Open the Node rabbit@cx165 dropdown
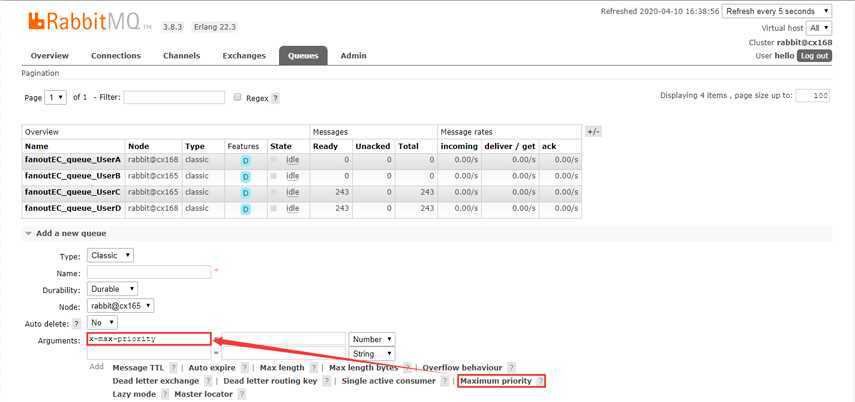855x402 pixels. click(x=121, y=306)
